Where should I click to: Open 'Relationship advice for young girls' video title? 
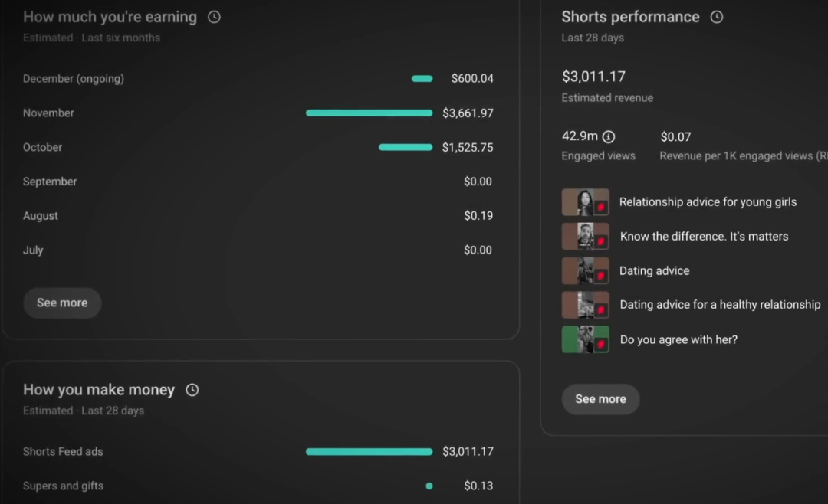708,202
